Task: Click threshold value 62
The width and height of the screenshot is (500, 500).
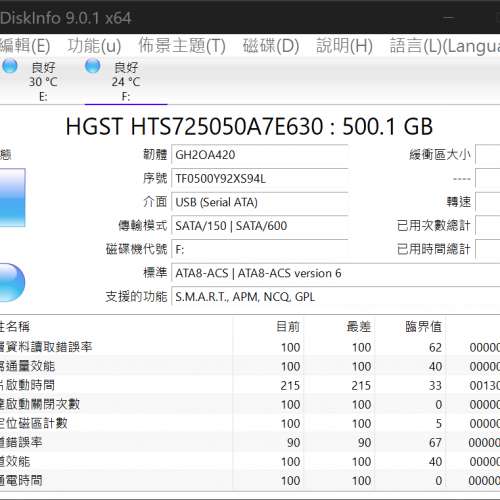Action: [x=435, y=348]
